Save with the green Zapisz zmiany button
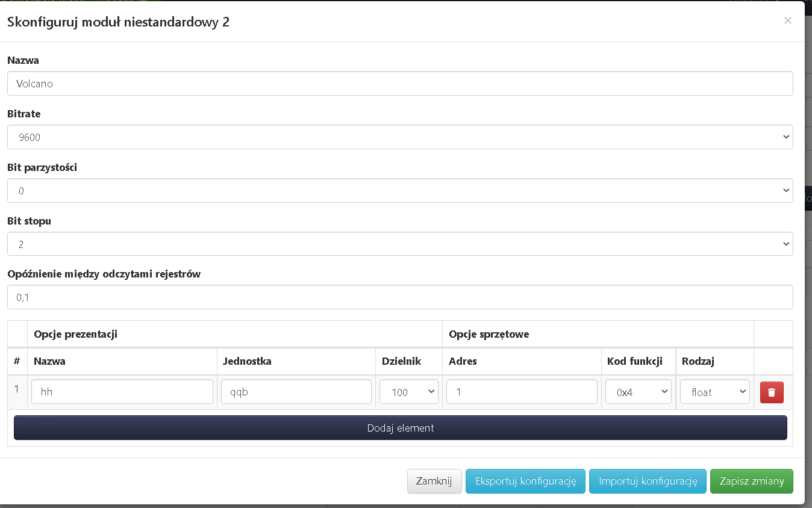 coord(751,482)
